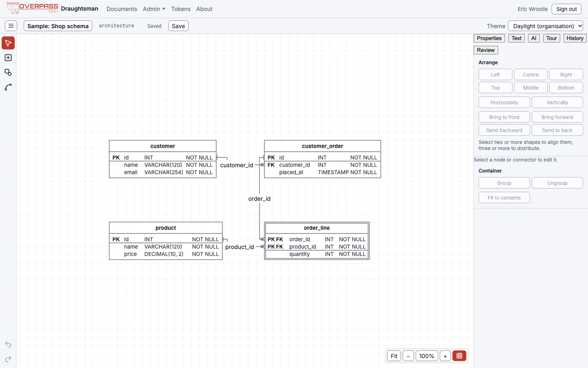This screenshot has height=368, width=588.
Task: Reset zoom using the 100% button
Action: [x=427, y=356]
